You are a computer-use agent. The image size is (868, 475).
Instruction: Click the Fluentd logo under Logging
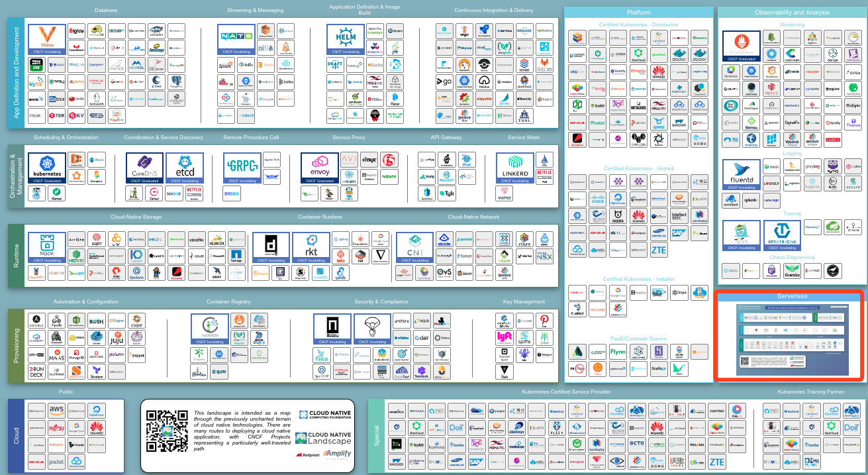coord(740,174)
